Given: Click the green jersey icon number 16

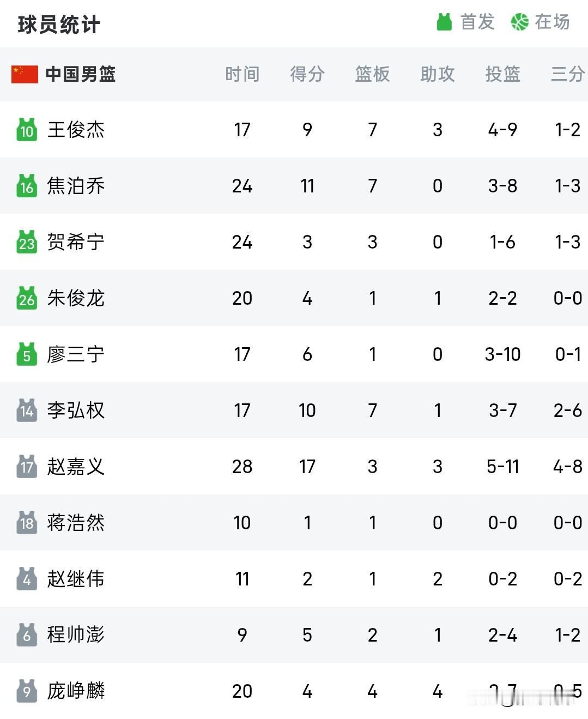Looking at the screenshot, I should point(27,186).
